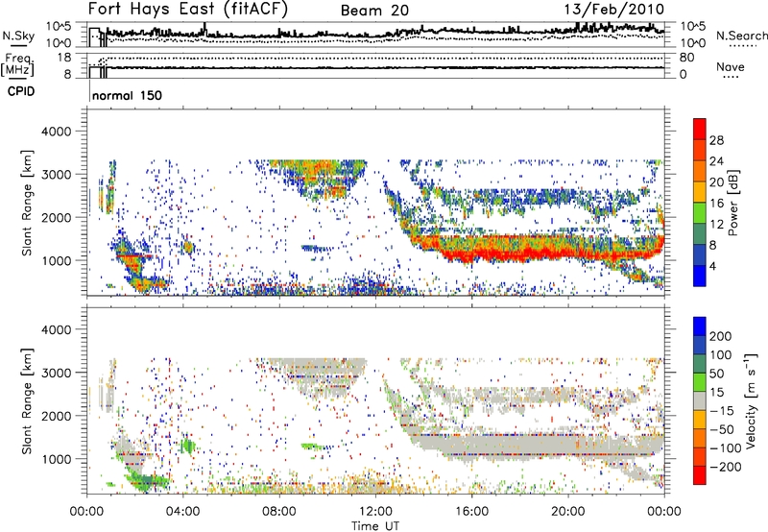
Task: Click the 'Nave' legend label
Action: coord(731,66)
